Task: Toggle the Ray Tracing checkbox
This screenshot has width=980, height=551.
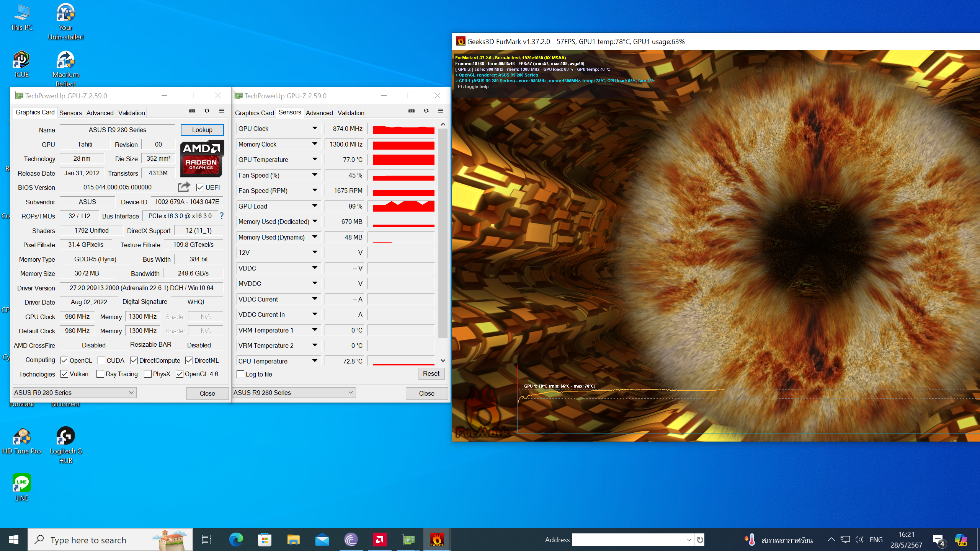Action: tap(101, 374)
